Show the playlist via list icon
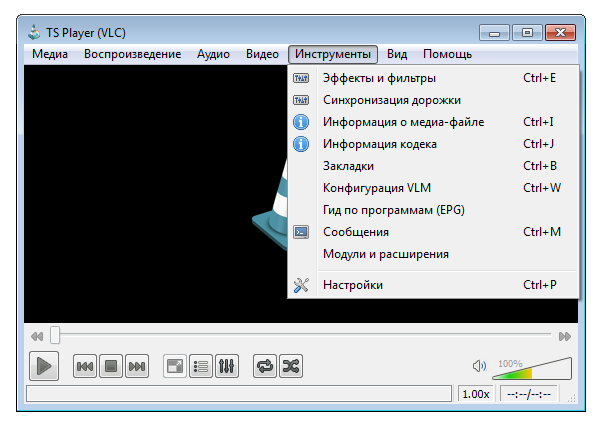Image resolution: width=612 pixels, height=433 pixels. click(x=201, y=366)
